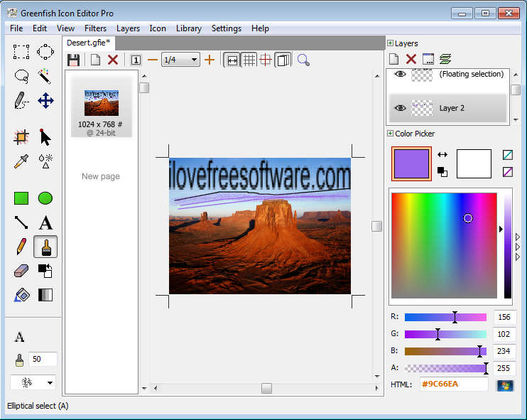527x420 pixels.
Task: Set zoom to actual size 1:1
Action: click(x=136, y=60)
